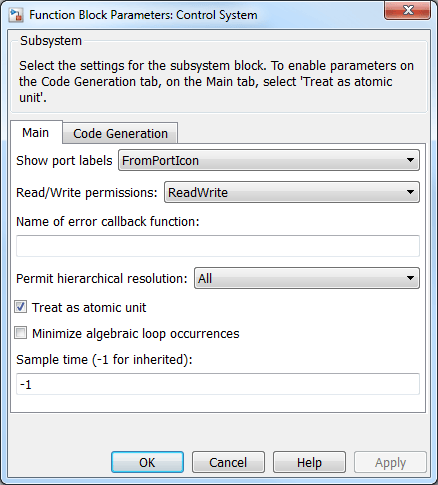Screen dimensions: 438x485
Task: Select the Main tab
Action: click(x=36, y=132)
